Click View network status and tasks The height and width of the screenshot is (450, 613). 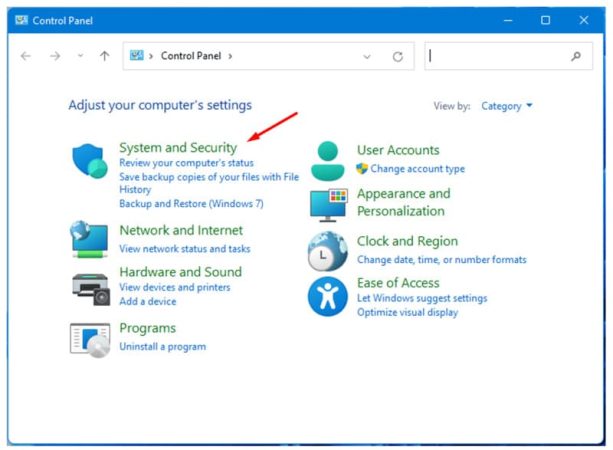(x=185, y=249)
